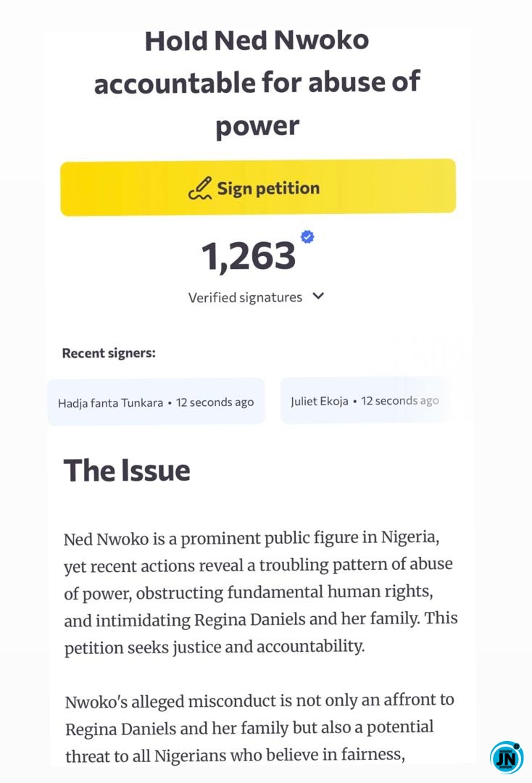Click "obstructing fundamental human rights" text line

285,593
